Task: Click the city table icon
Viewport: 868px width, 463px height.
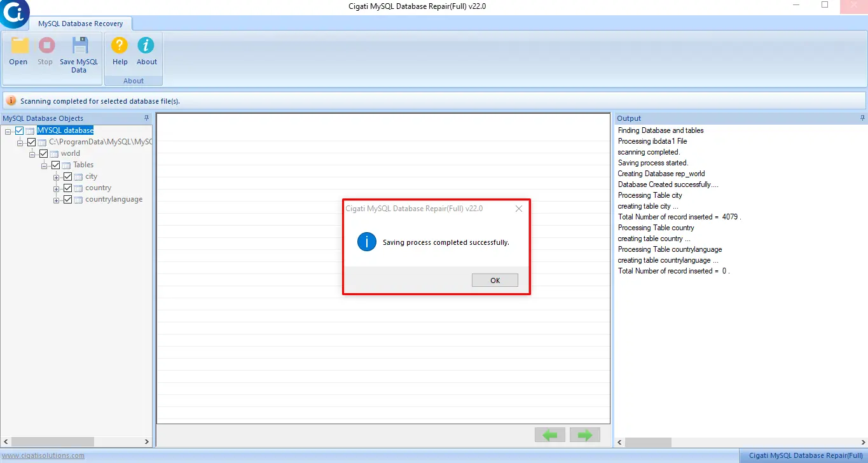Action: (78, 177)
